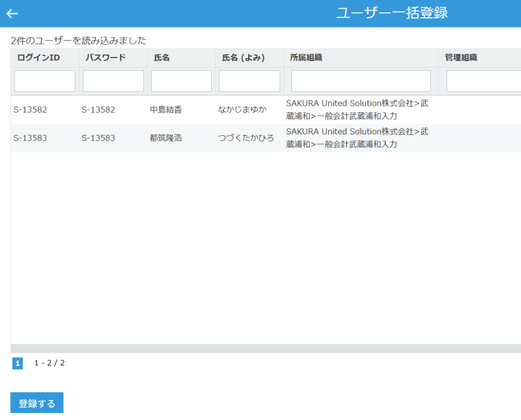Viewport: 521px width, 420px height.
Task: Select the row for 中島結香
Action: pyautogui.click(x=166, y=109)
